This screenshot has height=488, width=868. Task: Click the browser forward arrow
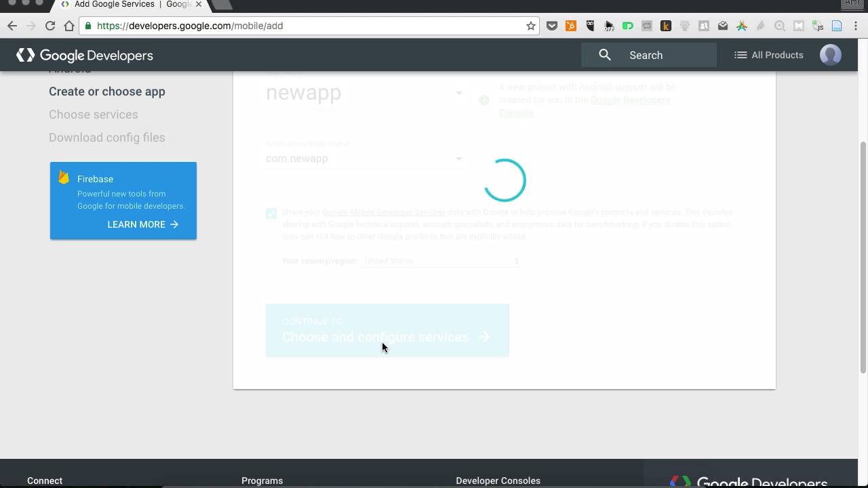pos(31,26)
